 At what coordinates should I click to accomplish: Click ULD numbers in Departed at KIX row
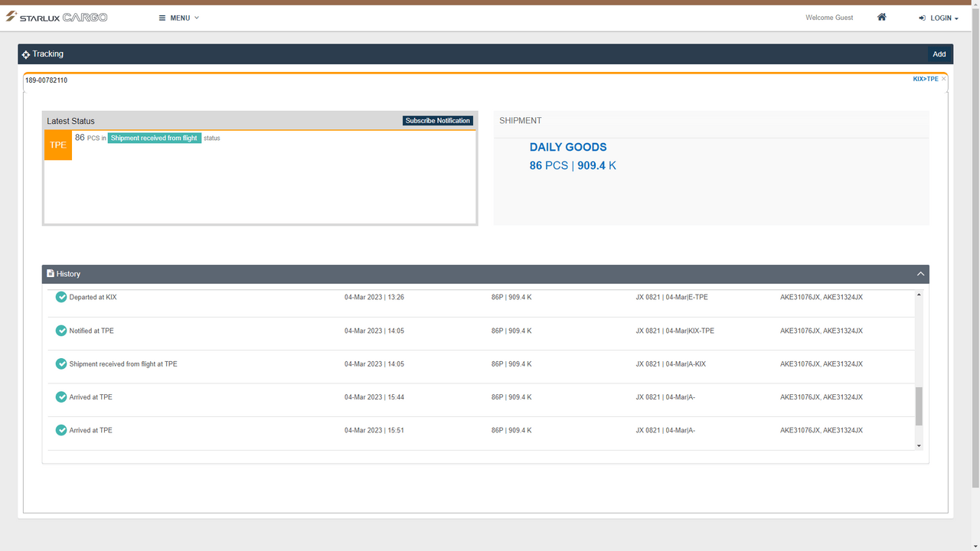(822, 297)
